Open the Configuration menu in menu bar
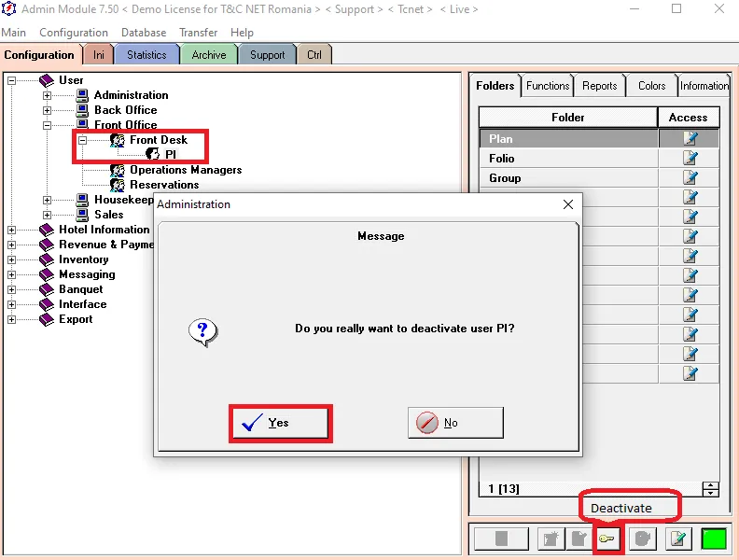This screenshot has width=739, height=560. click(x=74, y=33)
